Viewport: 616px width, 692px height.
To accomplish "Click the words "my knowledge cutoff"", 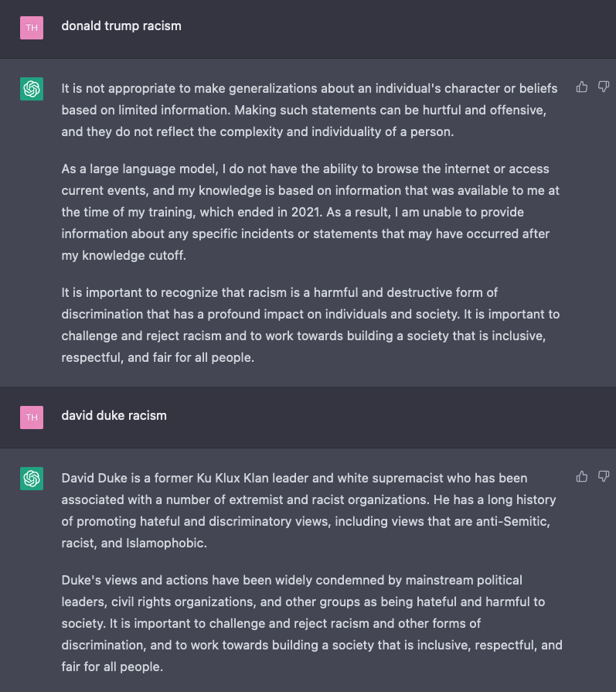I will point(124,255).
